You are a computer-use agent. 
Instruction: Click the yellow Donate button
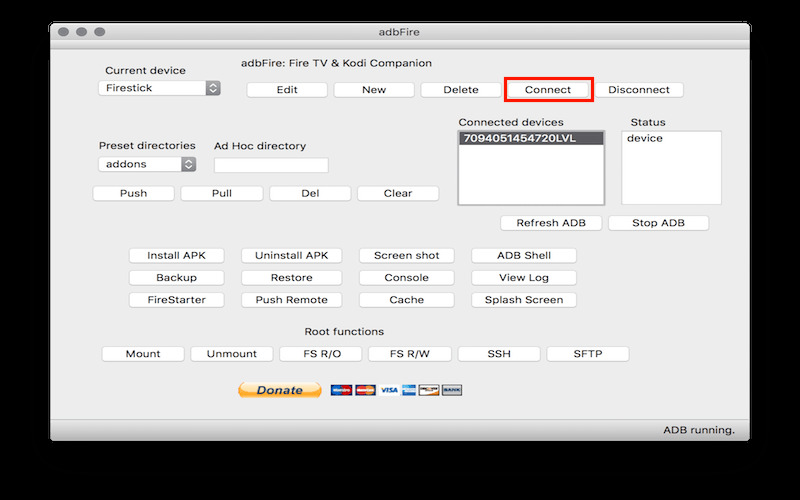tap(280, 390)
